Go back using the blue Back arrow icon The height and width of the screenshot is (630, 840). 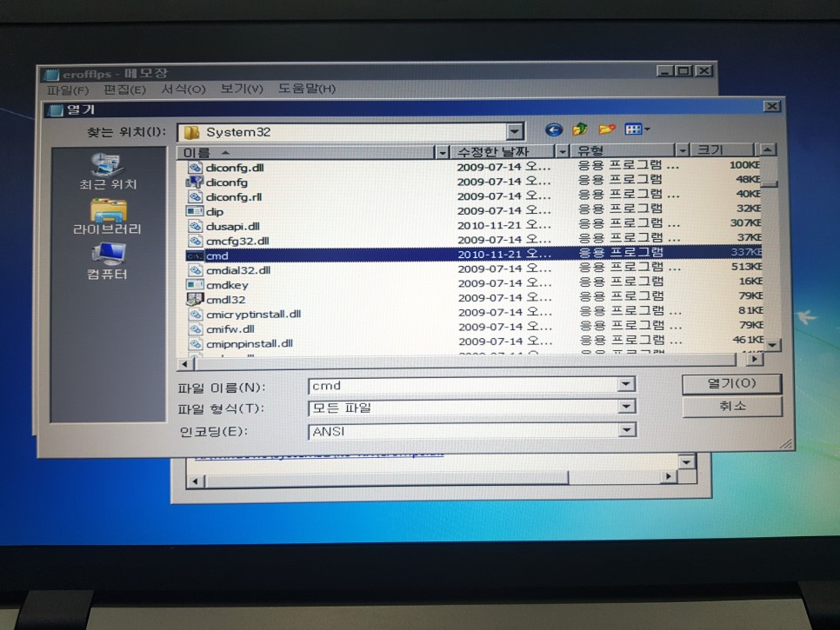(x=553, y=129)
